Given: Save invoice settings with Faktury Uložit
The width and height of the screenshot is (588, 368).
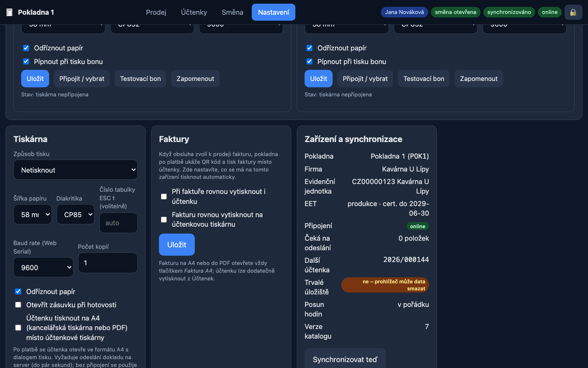Looking at the screenshot, I should [x=177, y=245].
